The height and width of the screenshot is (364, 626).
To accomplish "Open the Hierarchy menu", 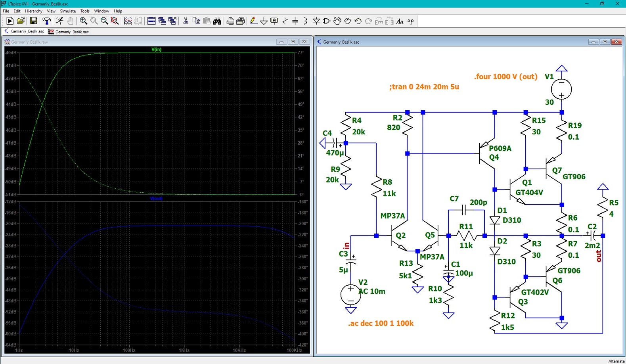I will (34, 11).
